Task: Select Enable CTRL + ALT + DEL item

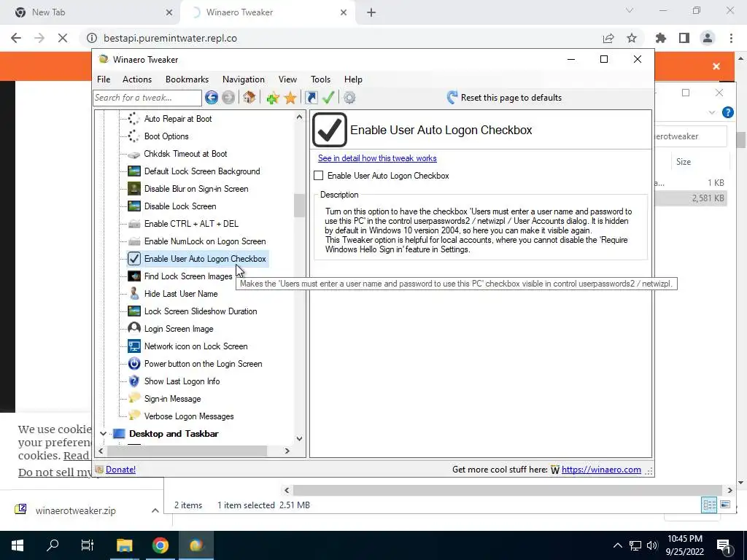Action: click(191, 224)
